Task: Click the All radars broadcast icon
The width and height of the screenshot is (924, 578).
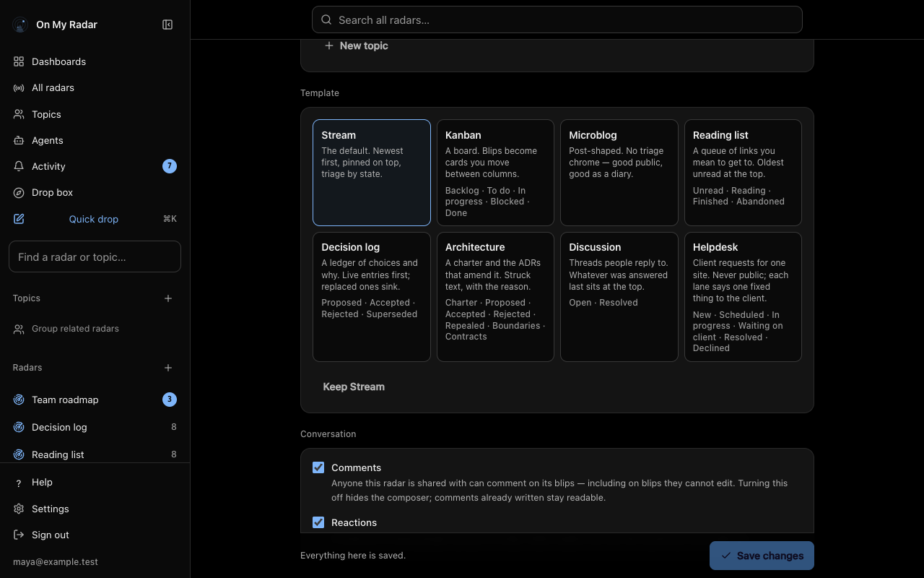Action: click(x=19, y=87)
